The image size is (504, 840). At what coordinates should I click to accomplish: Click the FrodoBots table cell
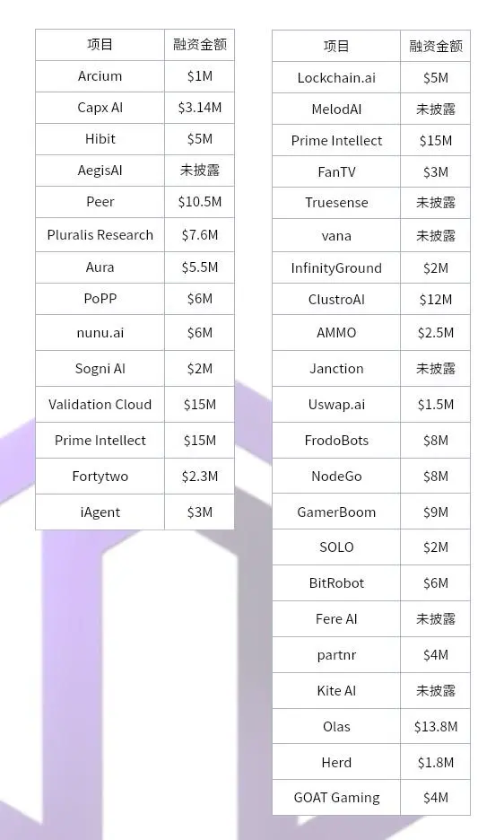(336, 441)
